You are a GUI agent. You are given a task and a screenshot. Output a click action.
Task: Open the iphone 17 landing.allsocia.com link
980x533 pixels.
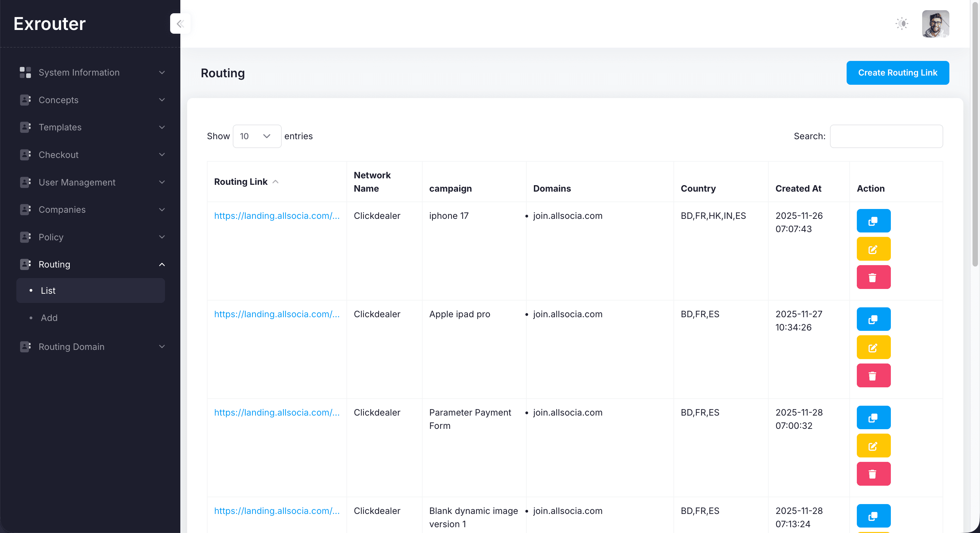pos(277,216)
